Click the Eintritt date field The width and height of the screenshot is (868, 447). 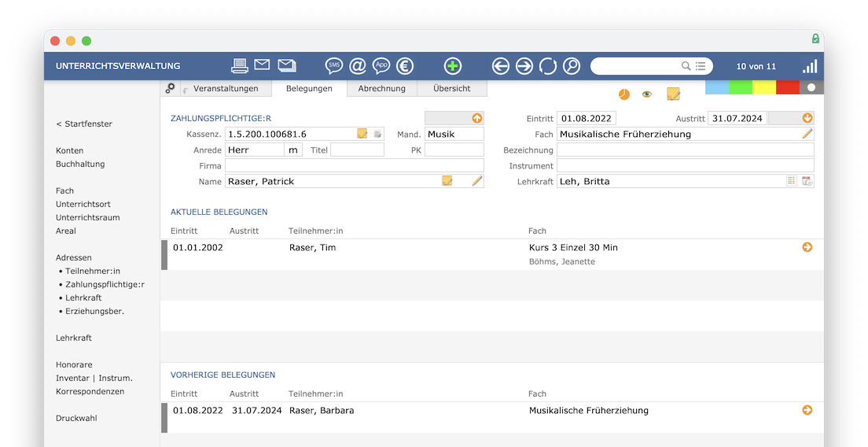click(x=587, y=118)
